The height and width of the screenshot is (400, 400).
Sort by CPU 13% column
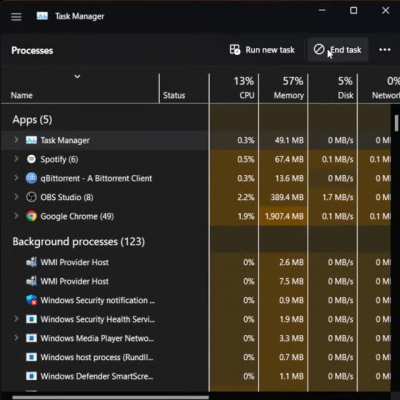(234, 88)
